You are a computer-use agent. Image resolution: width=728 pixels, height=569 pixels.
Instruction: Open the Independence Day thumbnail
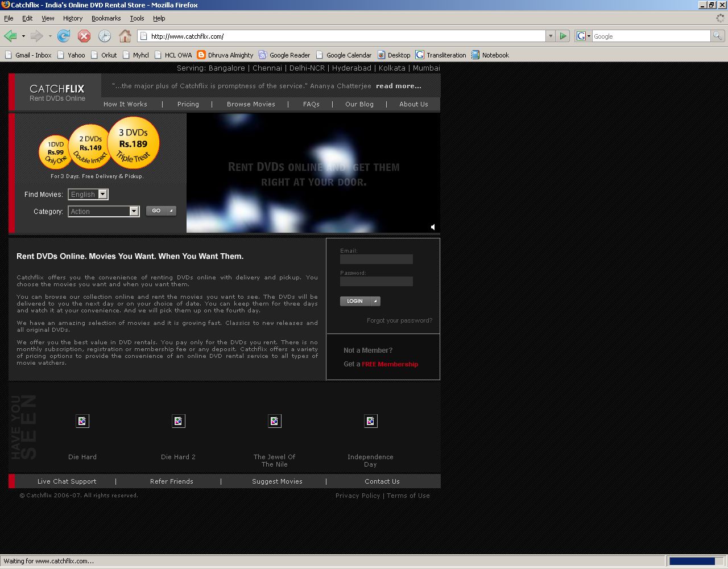(371, 421)
